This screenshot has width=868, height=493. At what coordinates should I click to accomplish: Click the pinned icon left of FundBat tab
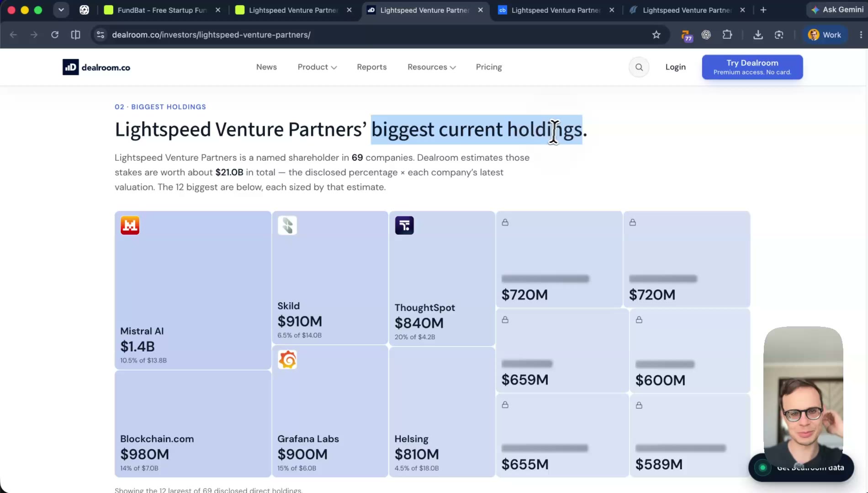tap(85, 10)
